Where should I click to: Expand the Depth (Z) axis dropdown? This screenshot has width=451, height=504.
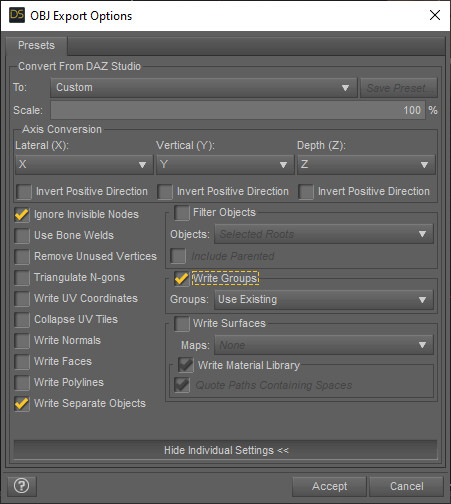(x=366, y=164)
